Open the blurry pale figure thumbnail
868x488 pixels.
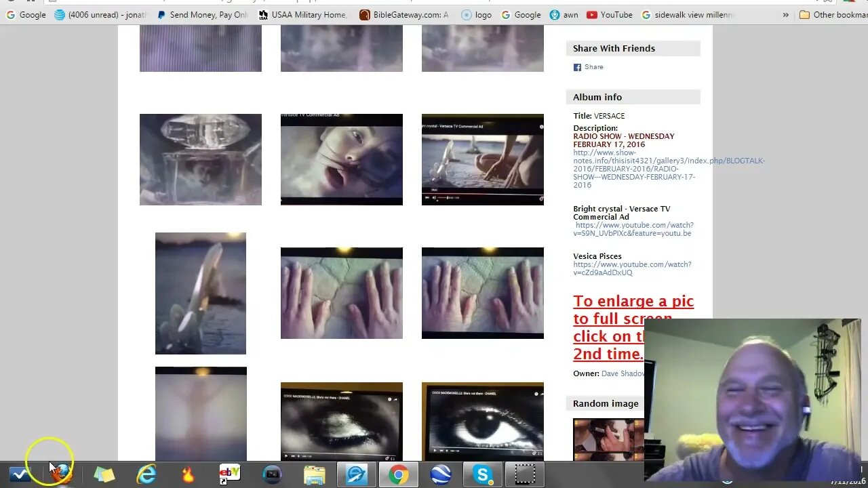201,413
